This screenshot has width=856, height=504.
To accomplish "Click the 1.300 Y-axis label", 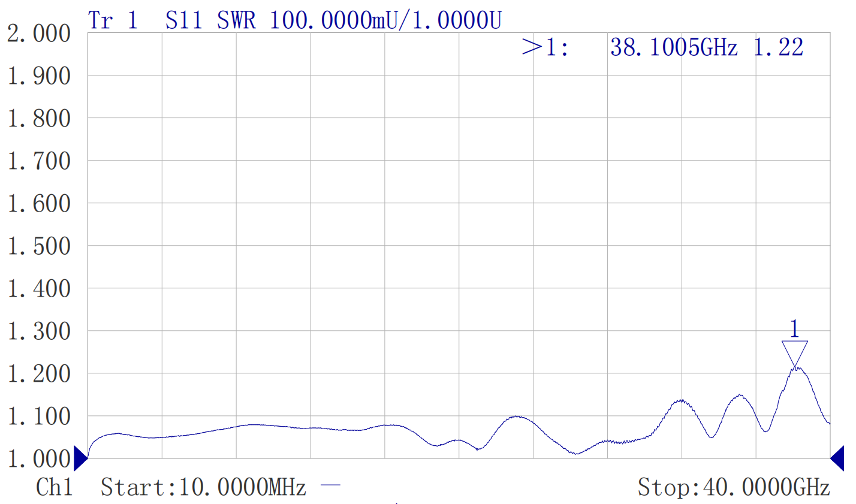I will pos(38,331).
